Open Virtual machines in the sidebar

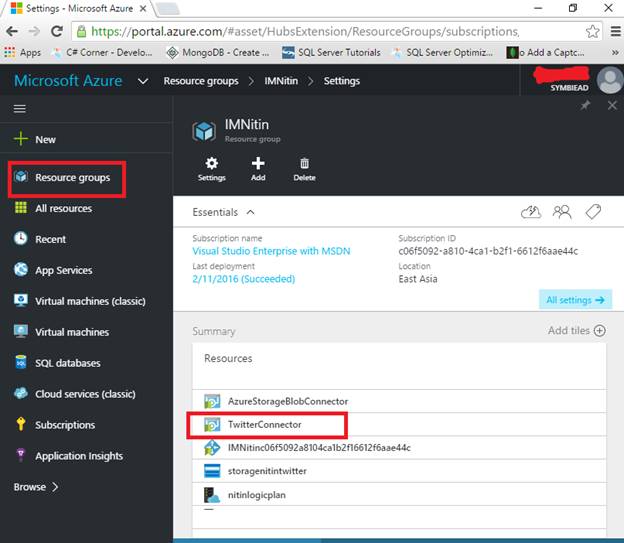tap(72, 332)
